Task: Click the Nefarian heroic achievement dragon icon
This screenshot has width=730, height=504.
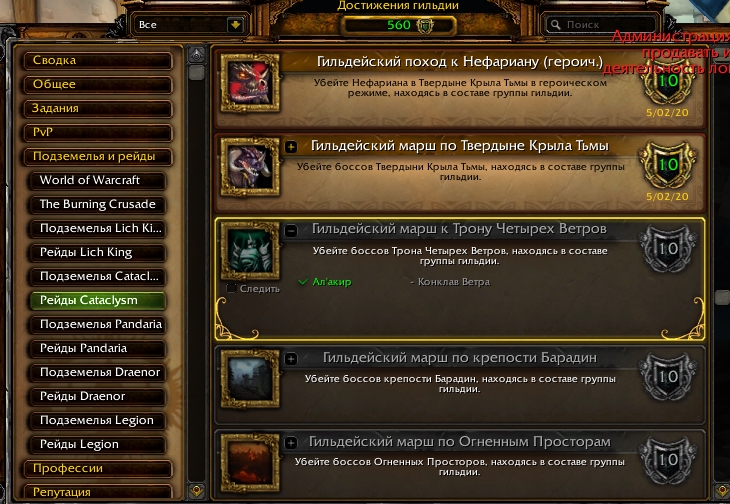Action: pos(250,83)
